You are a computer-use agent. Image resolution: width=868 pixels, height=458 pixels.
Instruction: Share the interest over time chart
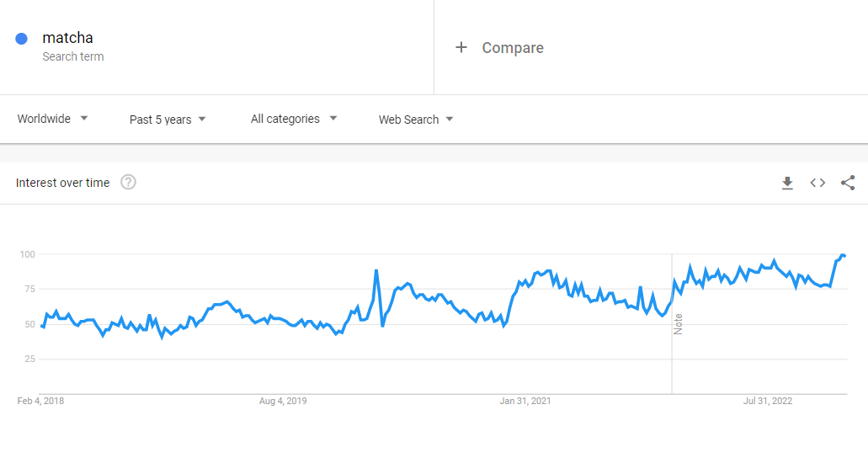(848, 183)
